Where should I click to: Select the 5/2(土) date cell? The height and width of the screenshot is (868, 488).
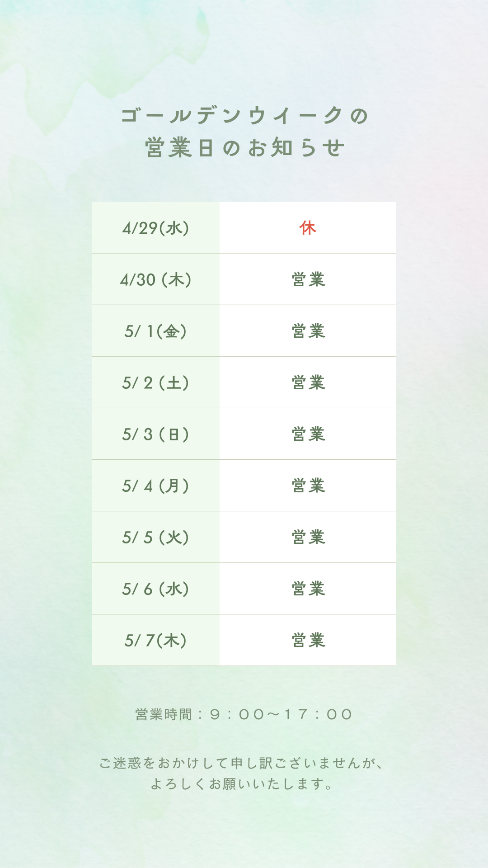(155, 382)
